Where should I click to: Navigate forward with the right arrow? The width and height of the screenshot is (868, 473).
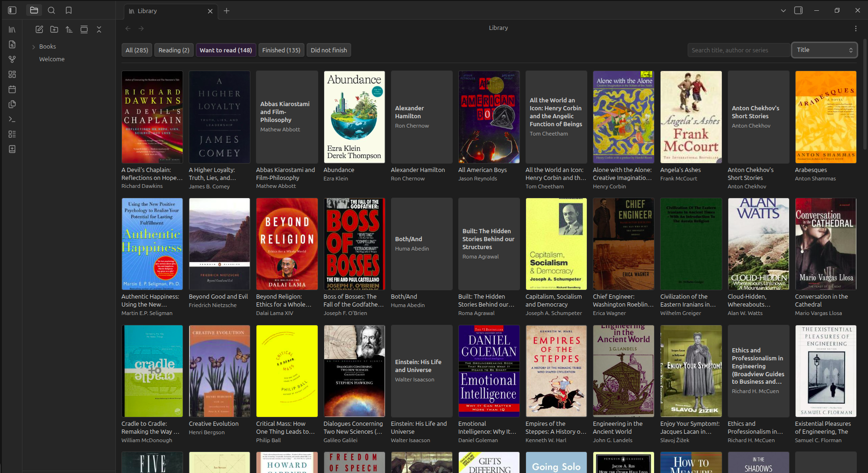[x=141, y=29]
